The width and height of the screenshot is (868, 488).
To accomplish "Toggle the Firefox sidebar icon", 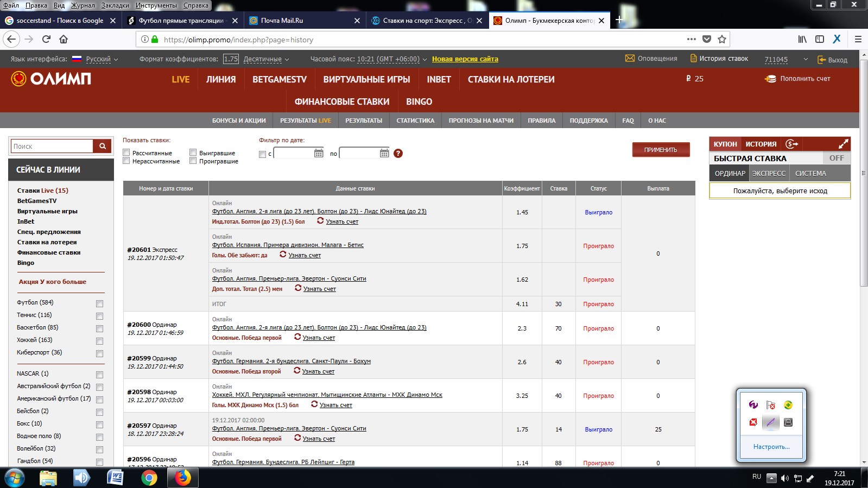I will pos(820,39).
